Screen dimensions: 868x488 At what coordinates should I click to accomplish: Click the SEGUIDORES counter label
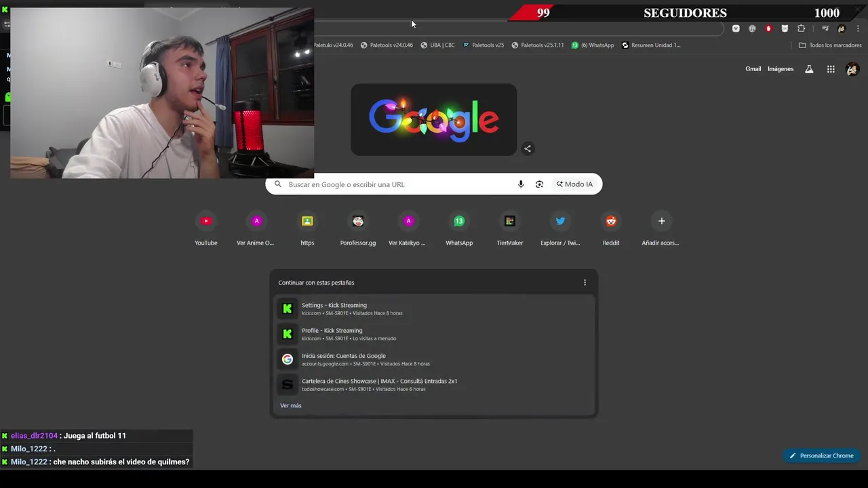click(685, 13)
